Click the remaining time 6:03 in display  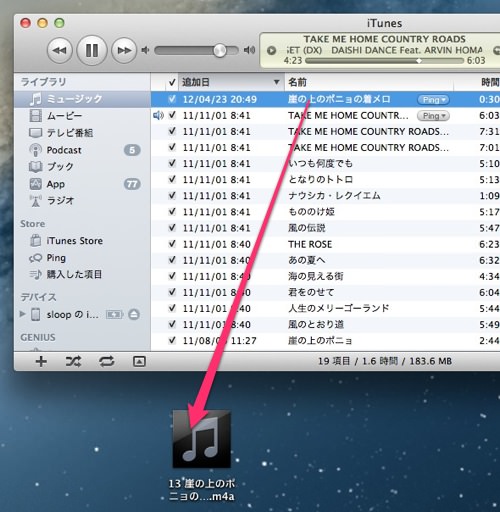pyautogui.click(x=476, y=61)
